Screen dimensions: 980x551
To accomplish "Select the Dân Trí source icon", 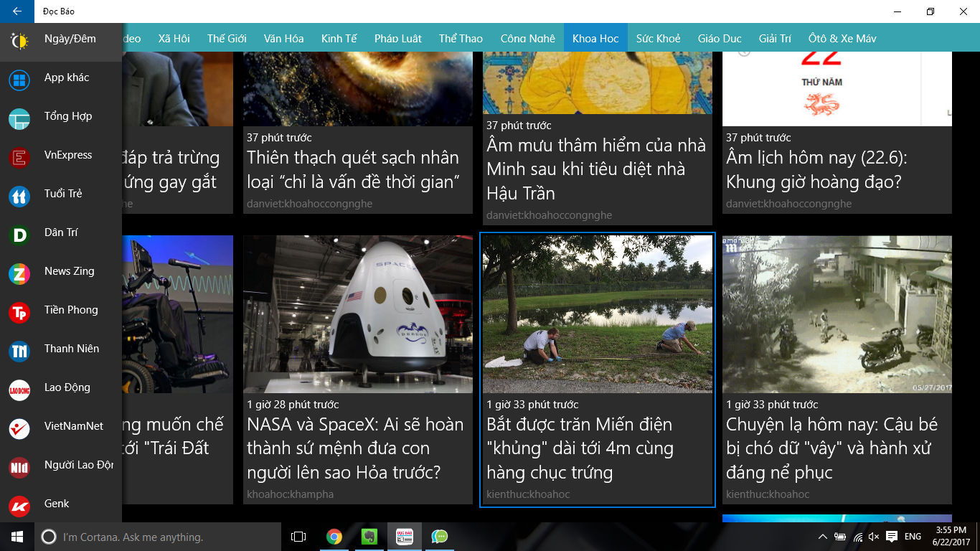I will 19,233.
